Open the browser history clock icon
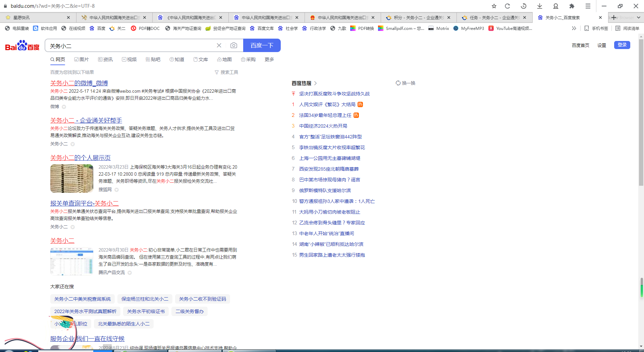This screenshot has width=644, height=352. [x=524, y=6]
